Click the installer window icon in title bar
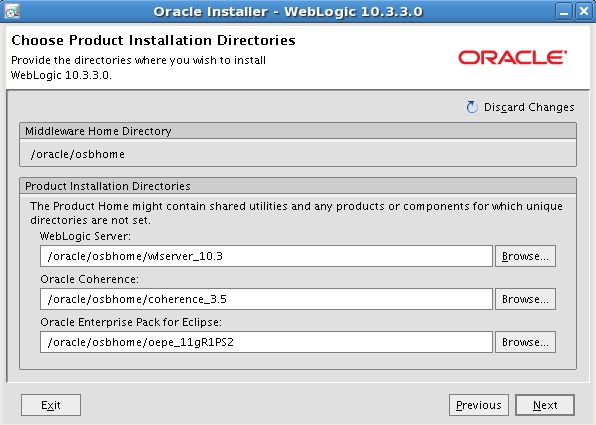Image resolution: width=596 pixels, height=425 pixels. pos(12,11)
